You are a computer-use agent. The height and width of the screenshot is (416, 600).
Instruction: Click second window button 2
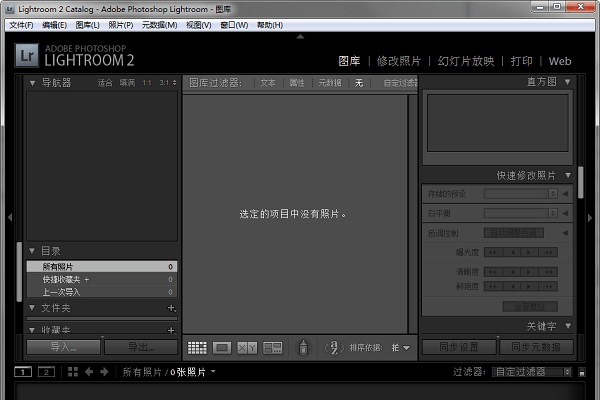[x=46, y=372]
